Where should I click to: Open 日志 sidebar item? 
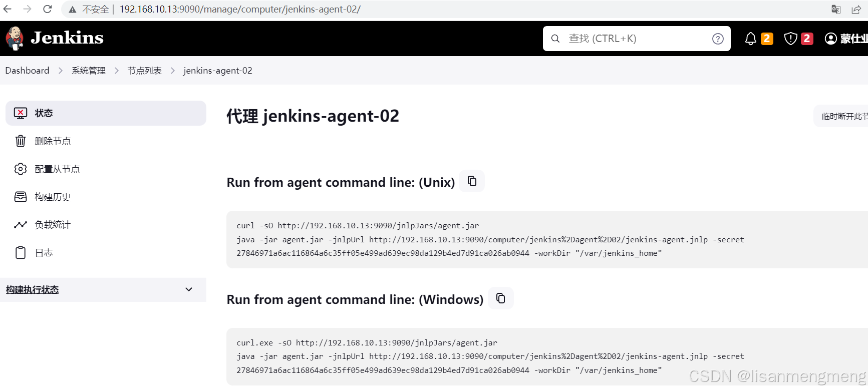106,253
